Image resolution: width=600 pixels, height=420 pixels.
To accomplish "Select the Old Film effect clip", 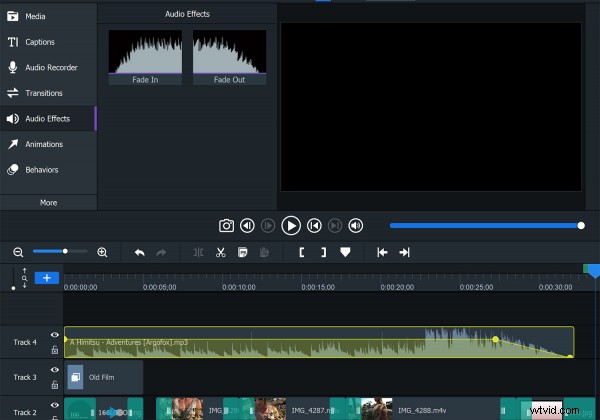I will pos(104,377).
